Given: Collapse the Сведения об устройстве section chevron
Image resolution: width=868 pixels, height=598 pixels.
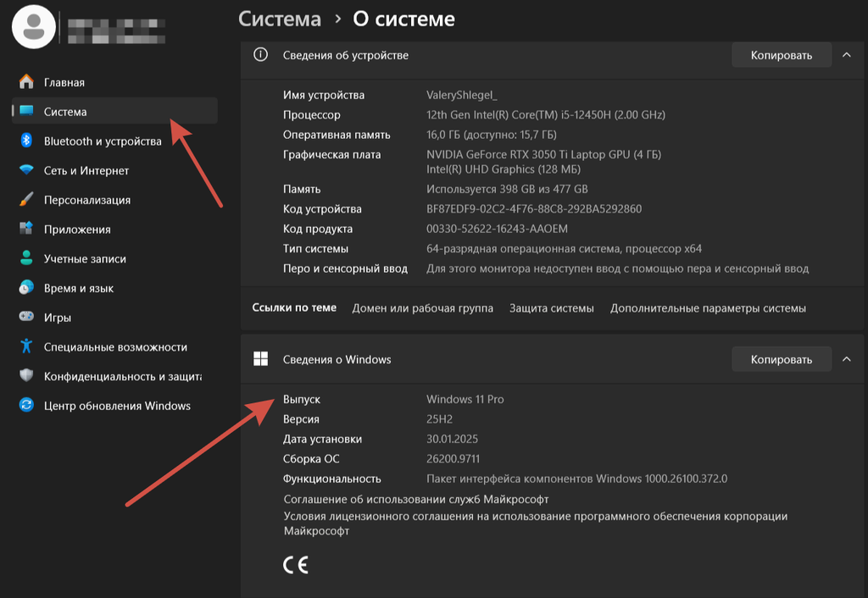Looking at the screenshot, I should pyautogui.click(x=847, y=55).
